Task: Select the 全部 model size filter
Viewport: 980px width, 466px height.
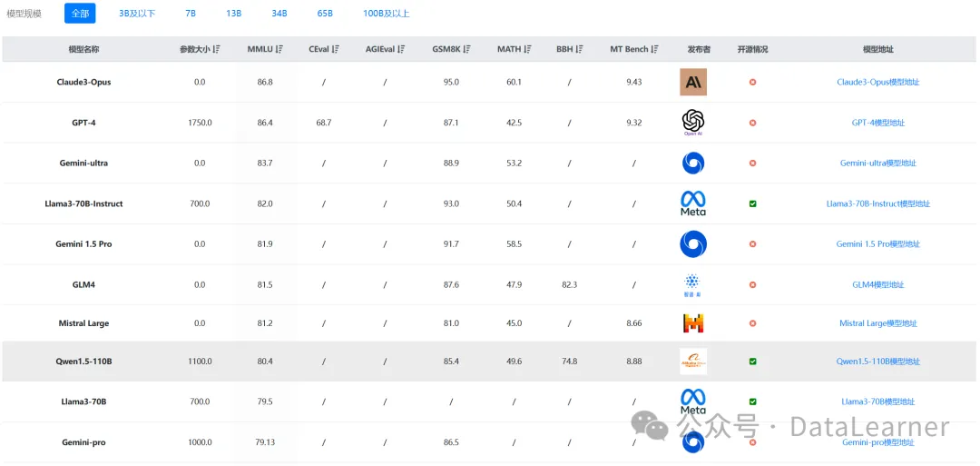Action: (x=80, y=13)
